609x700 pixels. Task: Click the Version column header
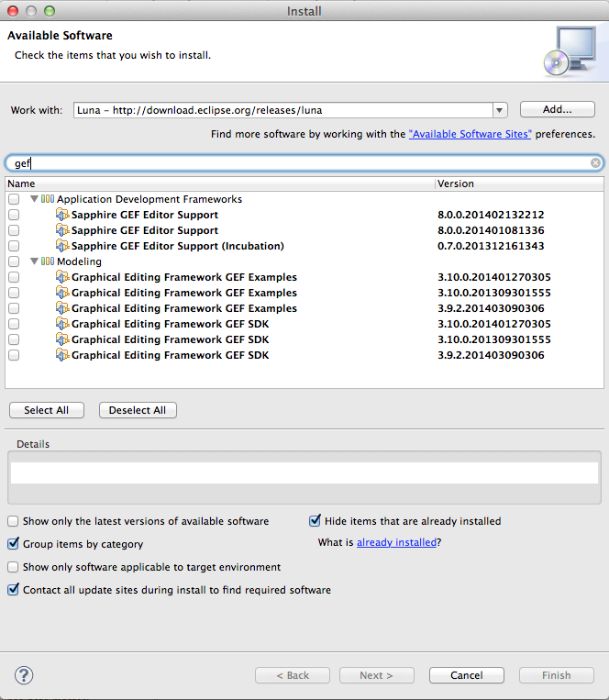(519, 183)
